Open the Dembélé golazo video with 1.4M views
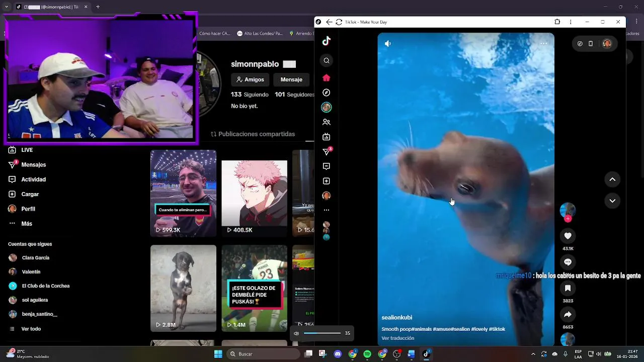Screen dimensions: 644x362 click(254, 289)
